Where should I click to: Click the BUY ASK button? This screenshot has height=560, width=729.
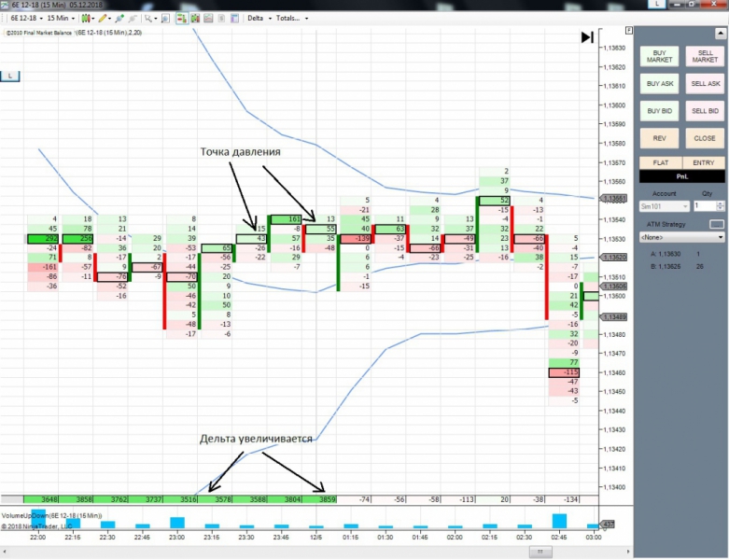pos(659,84)
